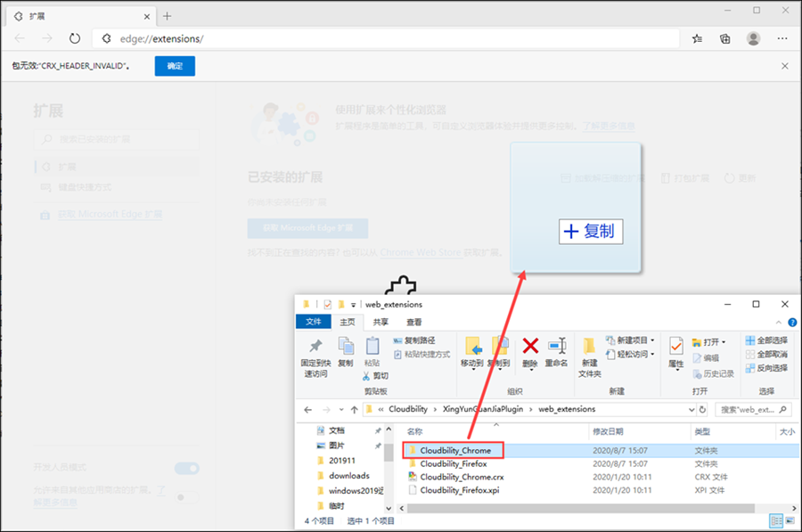Click the Edge refresh page icon
The height and width of the screenshot is (532, 802).
click(75, 39)
